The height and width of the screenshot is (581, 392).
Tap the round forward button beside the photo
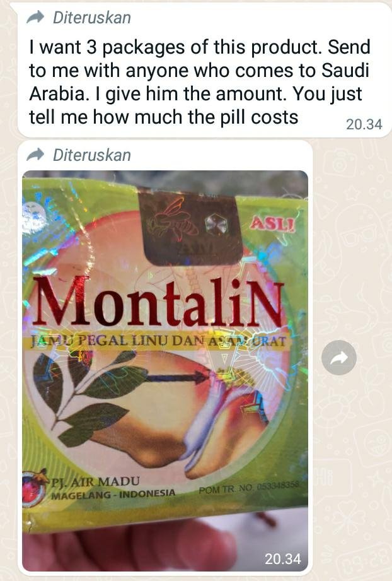[338, 358]
